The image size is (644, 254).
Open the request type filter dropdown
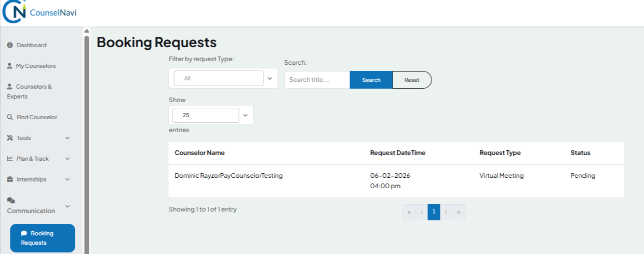coord(223,78)
